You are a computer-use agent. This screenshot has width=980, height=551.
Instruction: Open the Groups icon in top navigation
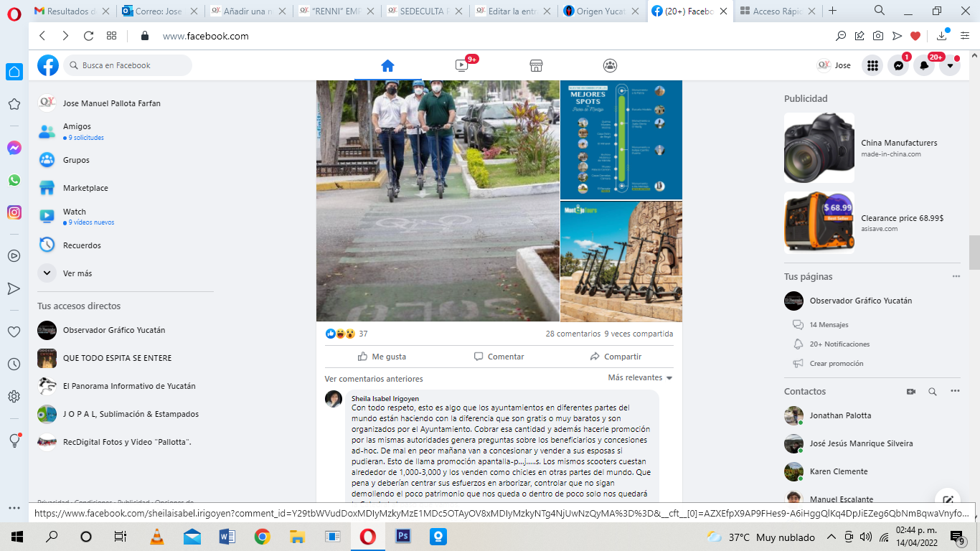[610, 65]
